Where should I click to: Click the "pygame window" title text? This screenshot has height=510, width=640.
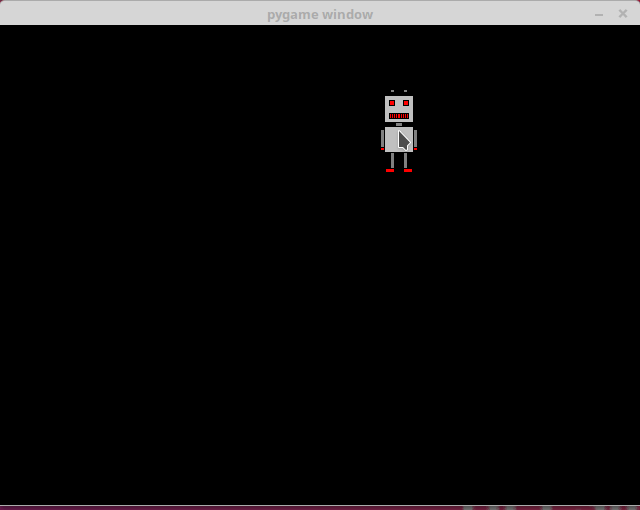pyautogui.click(x=320, y=14)
